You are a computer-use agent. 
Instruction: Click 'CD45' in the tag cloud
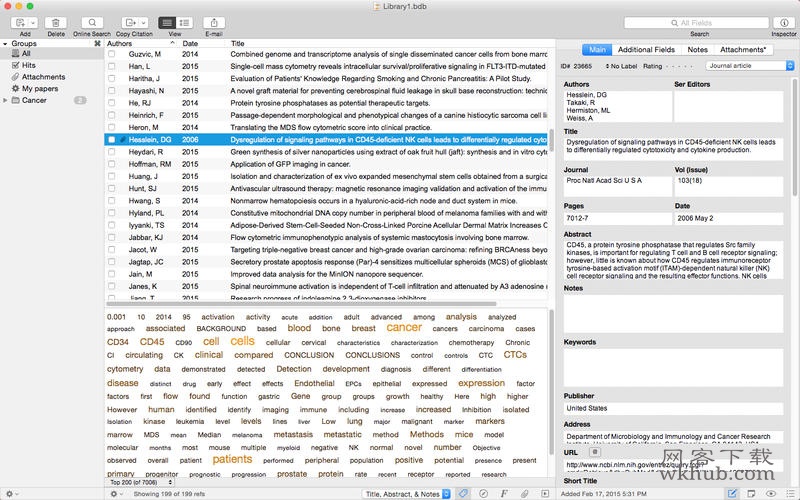(152, 342)
